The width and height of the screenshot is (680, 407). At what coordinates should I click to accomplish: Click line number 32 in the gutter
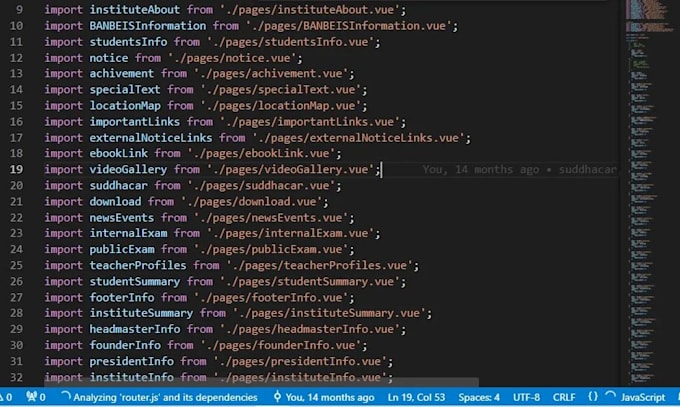[16, 377]
